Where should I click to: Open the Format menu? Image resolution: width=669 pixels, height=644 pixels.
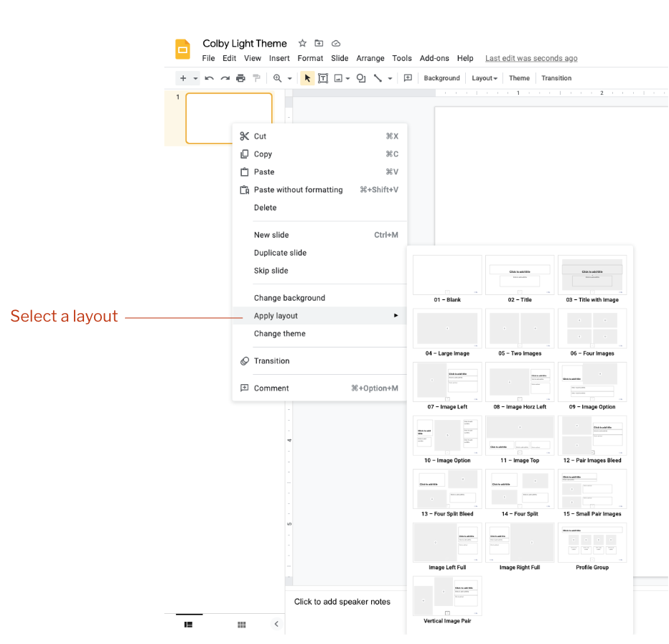tap(310, 58)
